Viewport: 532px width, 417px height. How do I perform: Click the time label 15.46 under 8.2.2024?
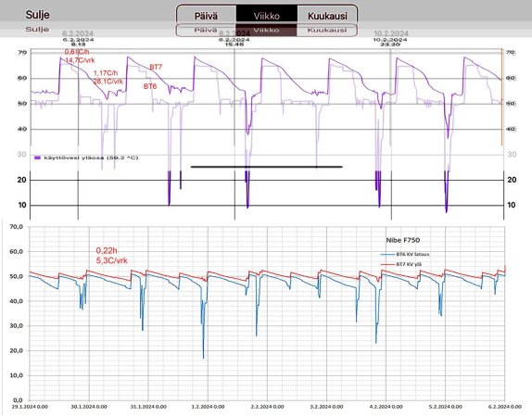[234, 44]
